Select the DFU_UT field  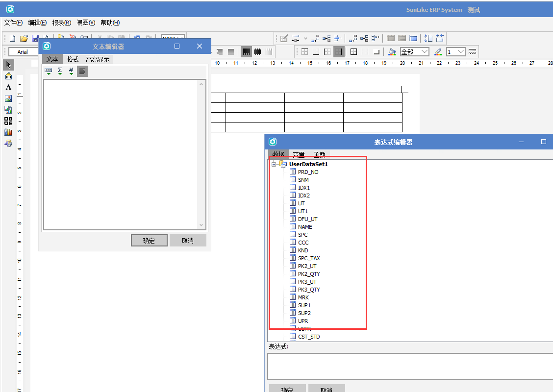tap(307, 219)
